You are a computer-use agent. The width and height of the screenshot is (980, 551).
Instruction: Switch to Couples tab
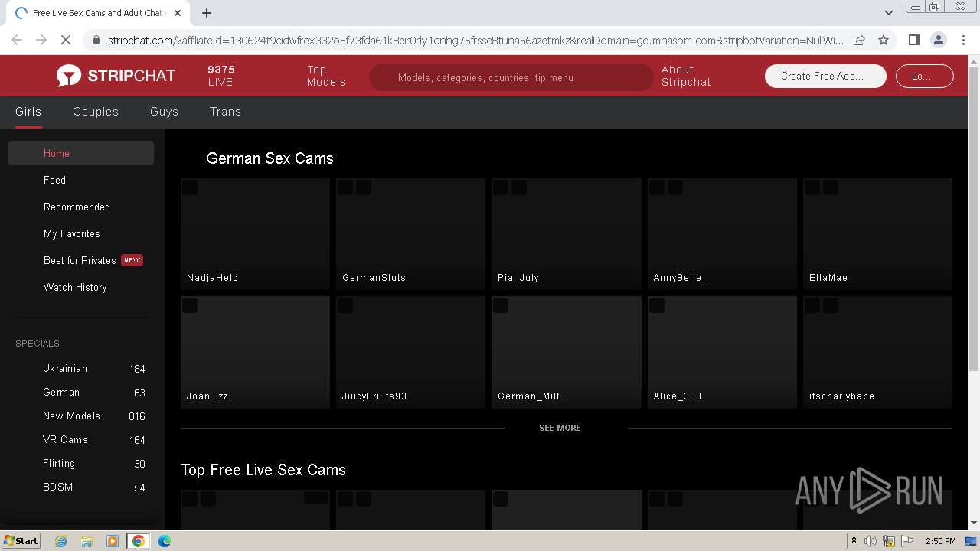point(96,112)
